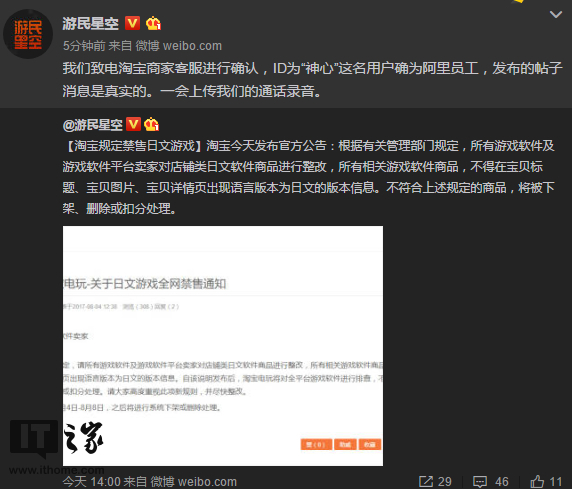This screenshot has height=489, width=572.
Task: Like the original post with thumbs-up icon 11
Action: [537, 481]
